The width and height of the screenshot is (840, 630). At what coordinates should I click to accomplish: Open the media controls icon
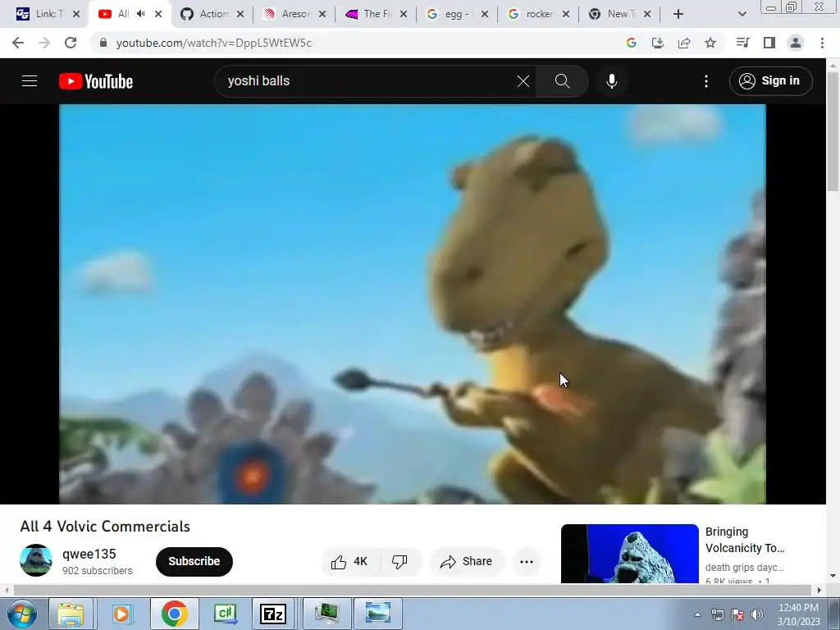pos(742,43)
